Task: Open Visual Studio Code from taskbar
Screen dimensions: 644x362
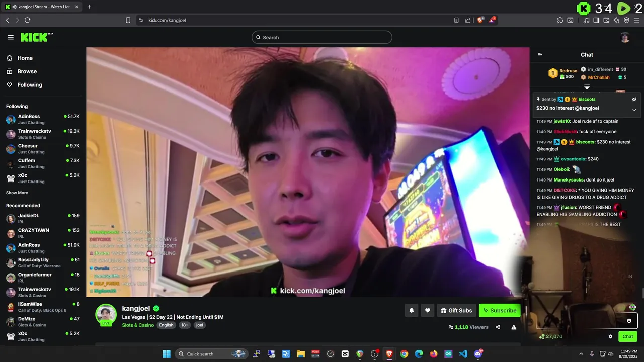Action: (463, 354)
